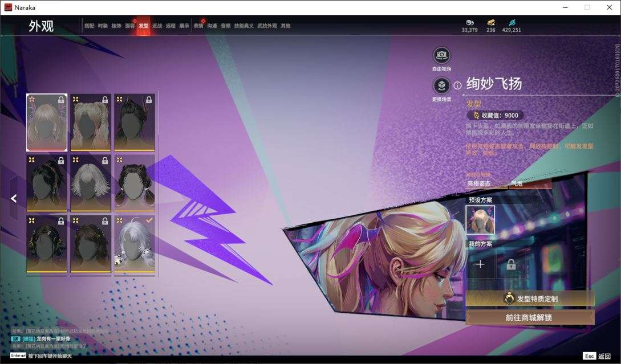Click the Enter key icon in chat bar

[x=18, y=355]
